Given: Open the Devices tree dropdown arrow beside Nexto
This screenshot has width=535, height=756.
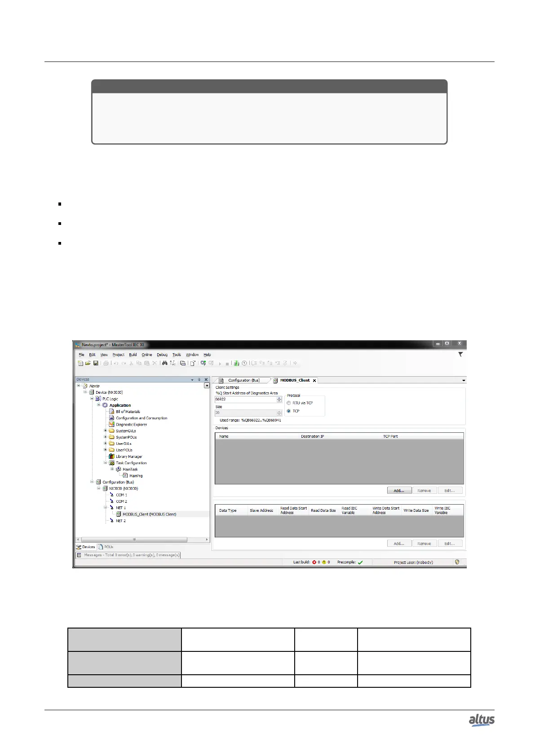Looking at the screenshot, I should (x=207, y=386).
